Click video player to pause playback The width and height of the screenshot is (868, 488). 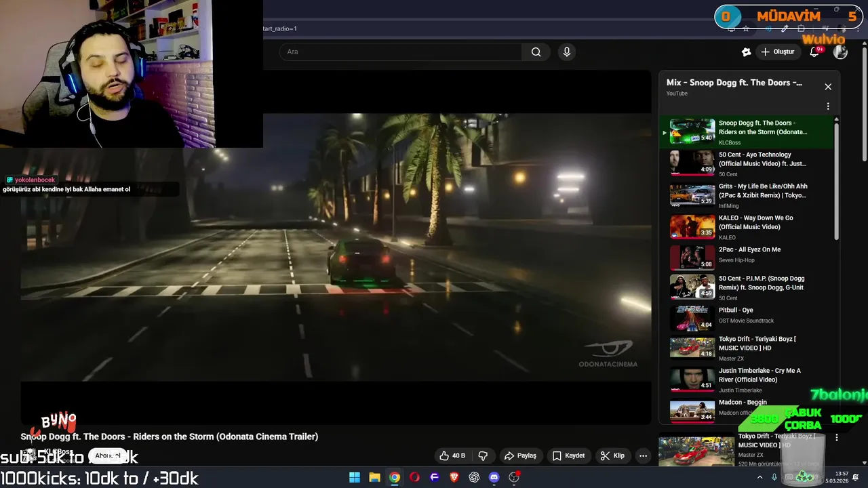tap(336, 247)
